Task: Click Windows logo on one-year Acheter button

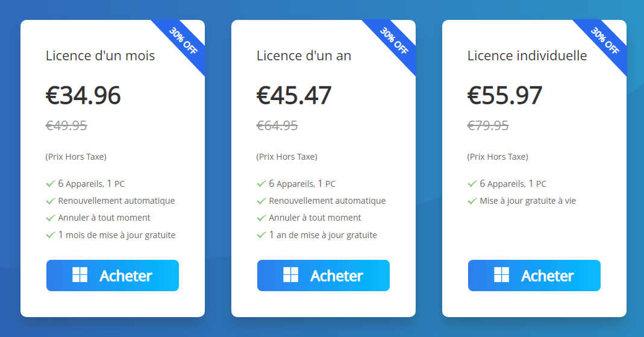Action: click(x=291, y=274)
